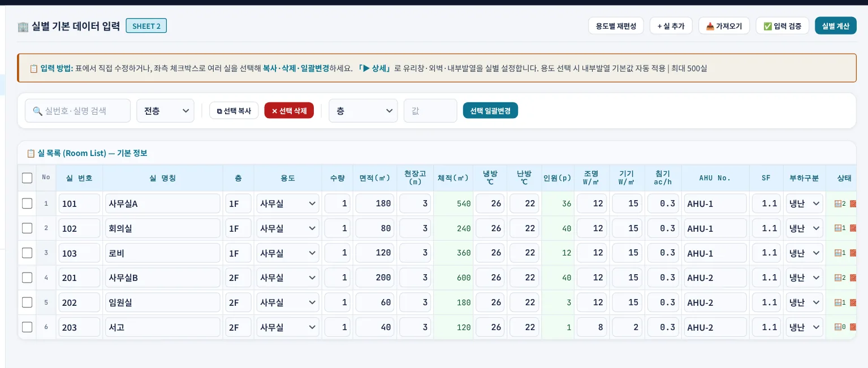Click the window icon in room 201 row
Image resolution: width=868 pixels, height=368 pixels.
[838, 278]
